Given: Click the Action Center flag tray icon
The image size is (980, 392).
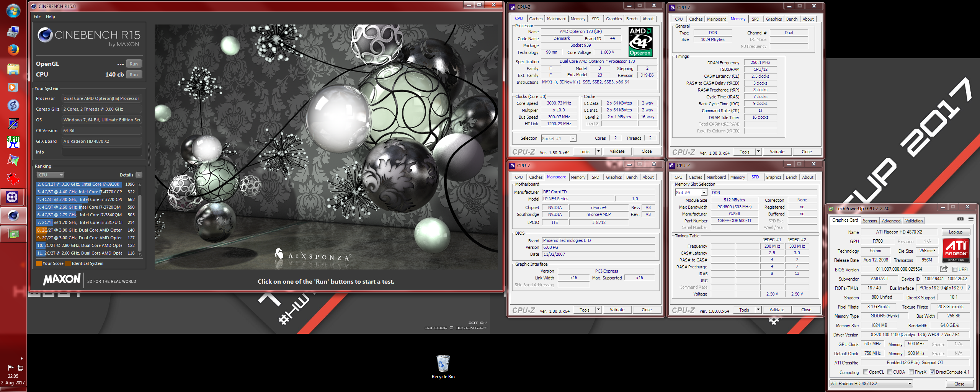Looking at the screenshot, I should [x=11, y=368].
